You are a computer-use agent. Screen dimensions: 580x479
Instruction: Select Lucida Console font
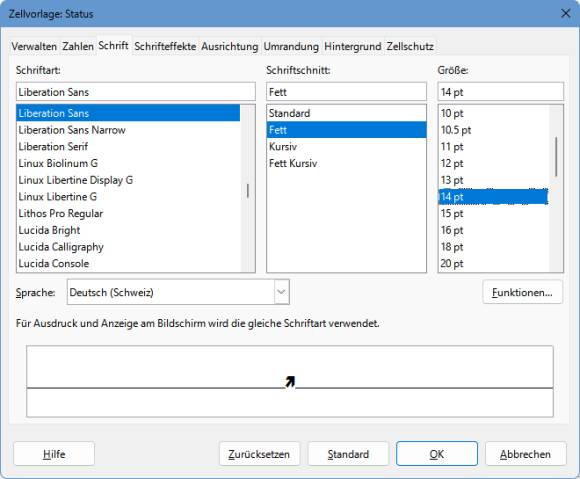128,263
